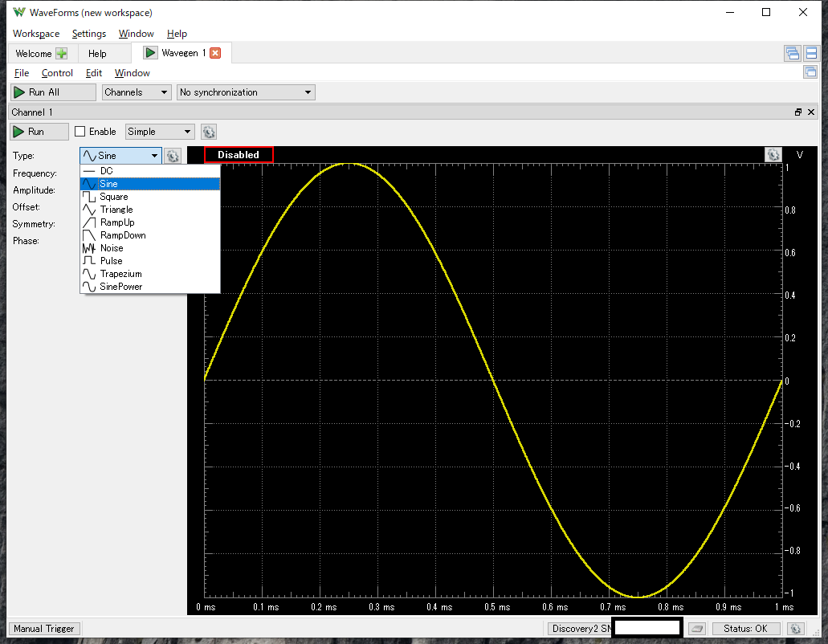Image resolution: width=828 pixels, height=644 pixels.
Task: Click the Run All button
Action: 53,92
